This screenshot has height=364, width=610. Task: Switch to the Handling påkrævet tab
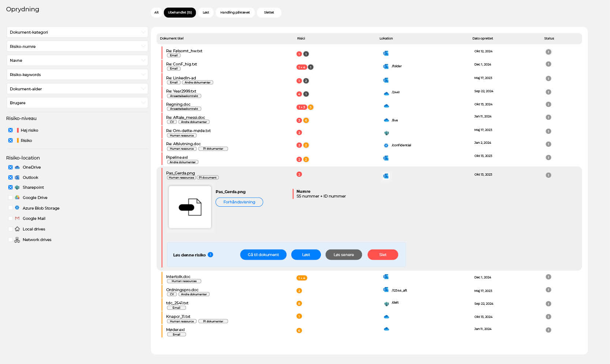[235, 12]
